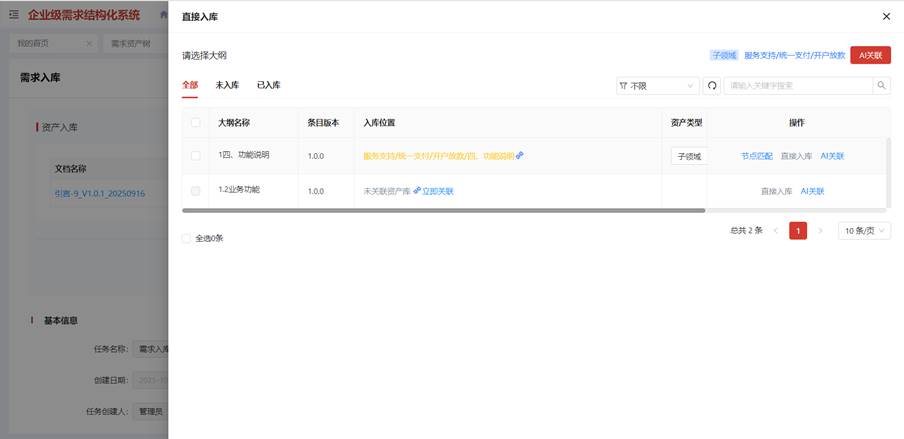Click 创建日期 field in background page

click(151, 380)
